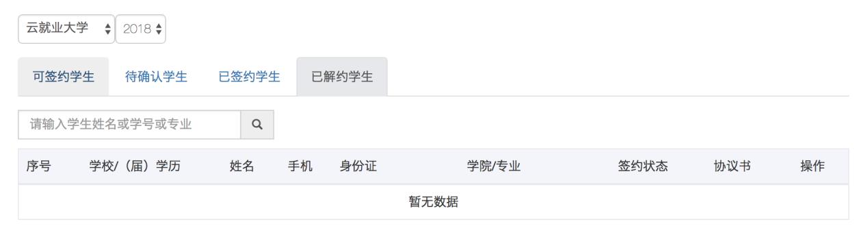Switch to the 待确认学生 tab

pyautogui.click(x=156, y=77)
